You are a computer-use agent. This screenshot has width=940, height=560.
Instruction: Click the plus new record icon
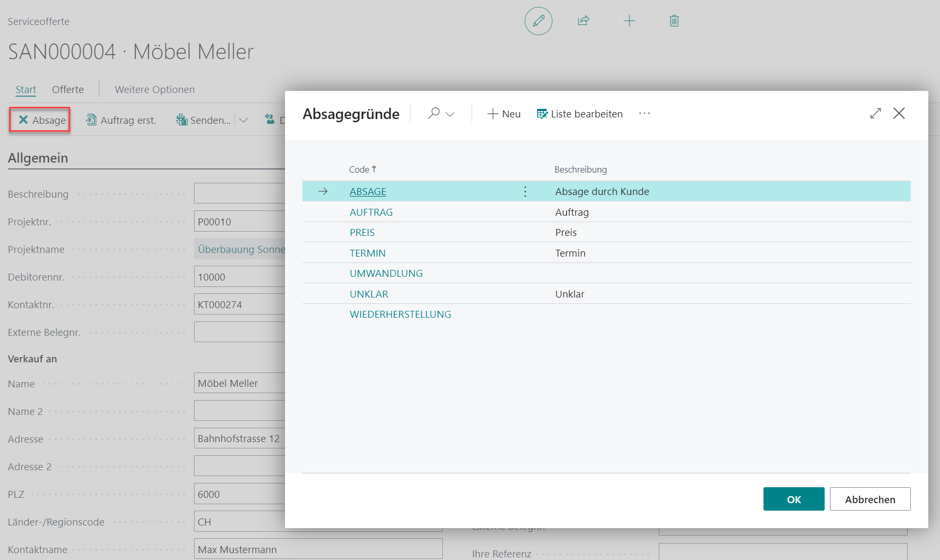629,21
